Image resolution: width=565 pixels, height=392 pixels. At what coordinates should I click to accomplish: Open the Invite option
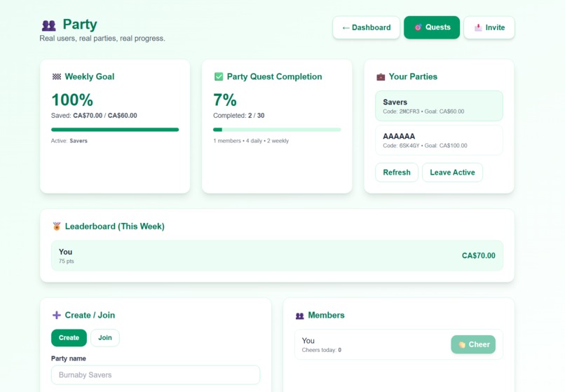[x=489, y=27]
